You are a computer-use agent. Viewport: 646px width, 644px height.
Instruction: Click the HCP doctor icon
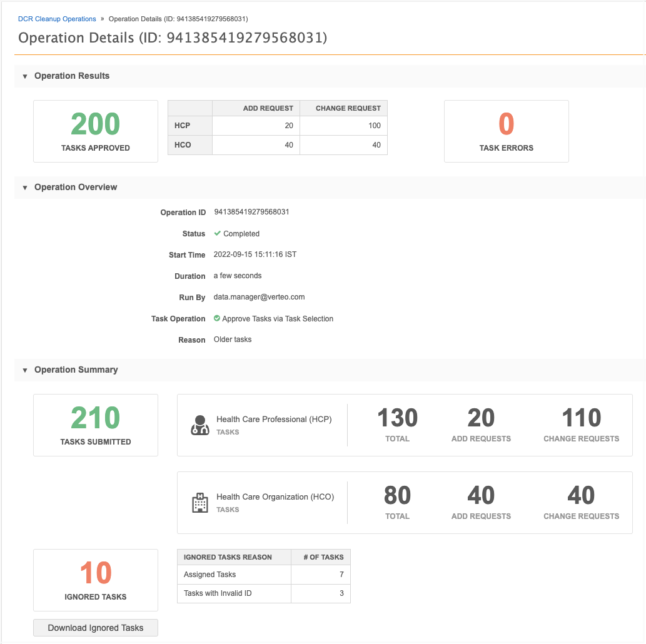(x=199, y=425)
